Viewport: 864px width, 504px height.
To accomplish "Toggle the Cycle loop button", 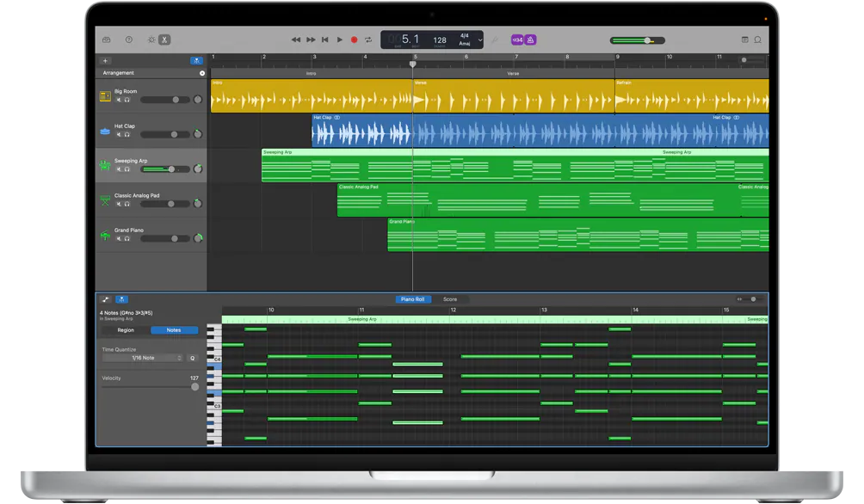I will (368, 40).
